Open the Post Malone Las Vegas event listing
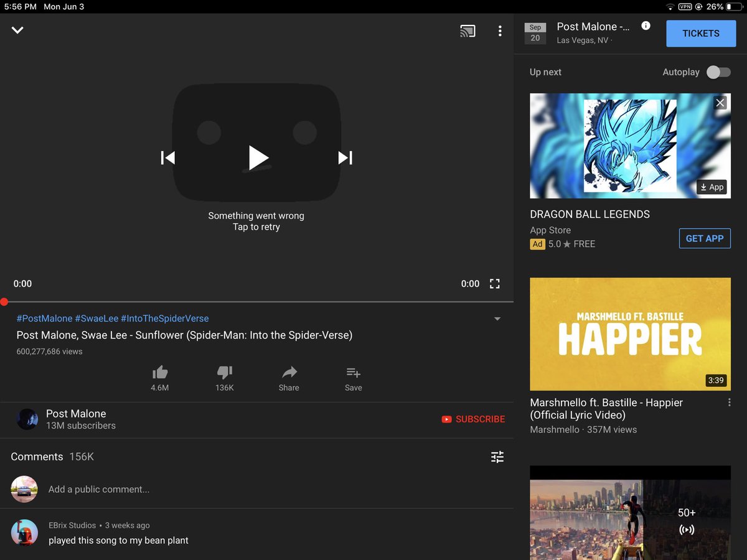Image resolution: width=747 pixels, height=560 pixels. click(593, 33)
